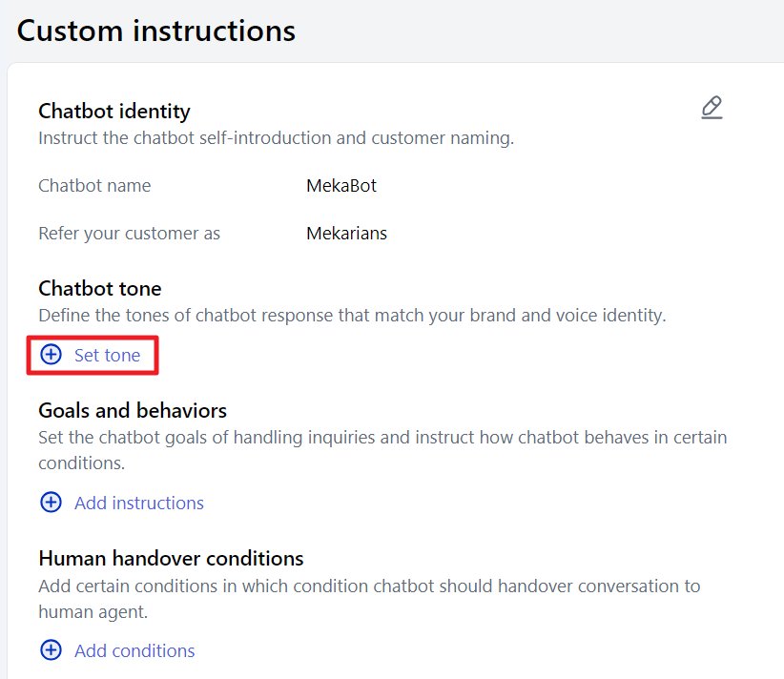Image resolution: width=784 pixels, height=679 pixels.
Task: Click the plus icon beside Set tone
Action: (51, 355)
